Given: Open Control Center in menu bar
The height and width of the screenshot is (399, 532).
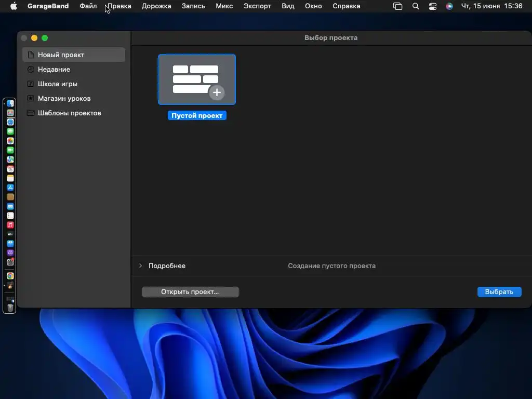Looking at the screenshot, I should (433, 6).
